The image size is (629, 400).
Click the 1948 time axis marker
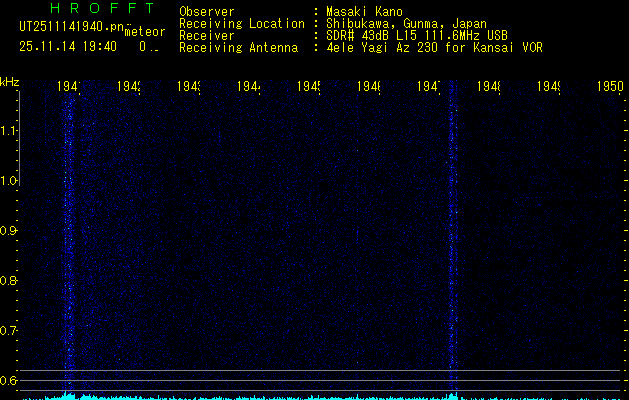click(x=489, y=86)
